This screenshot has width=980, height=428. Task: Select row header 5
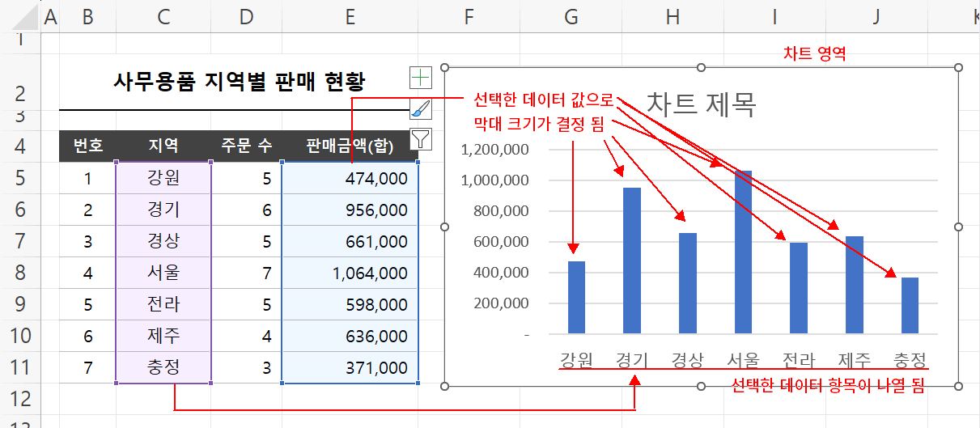click(x=19, y=178)
